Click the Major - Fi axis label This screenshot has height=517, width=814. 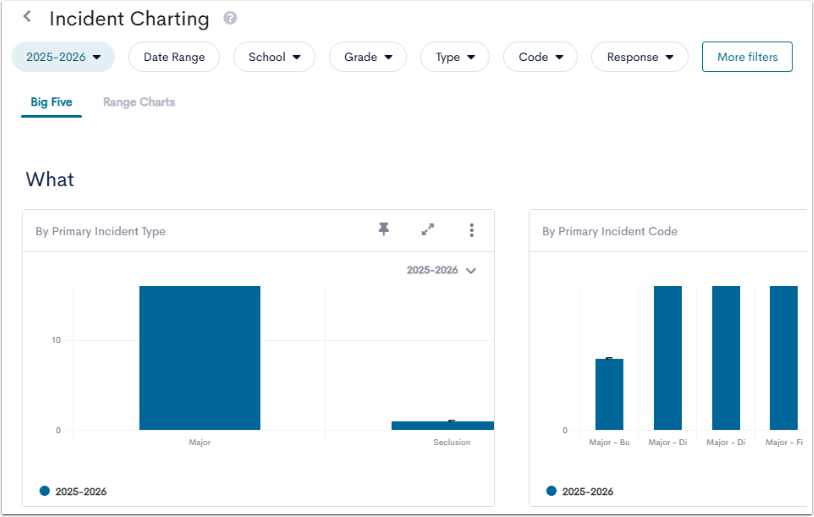point(784,442)
